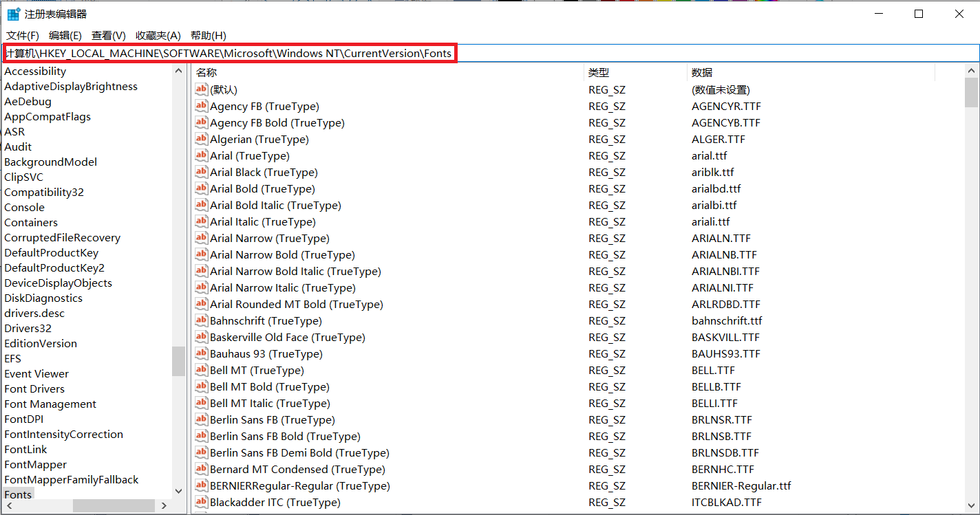Select the Drivers32 key
Viewport: 980px width, 515px height.
28,329
